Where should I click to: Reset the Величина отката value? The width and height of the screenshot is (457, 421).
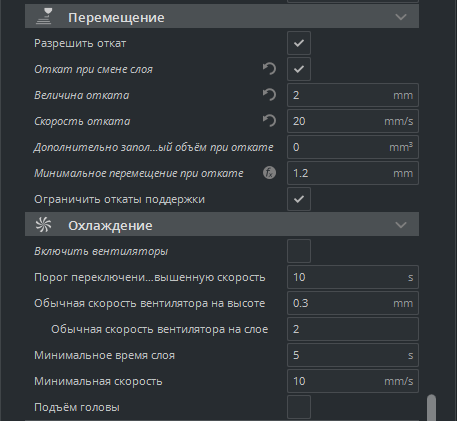click(269, 95)
